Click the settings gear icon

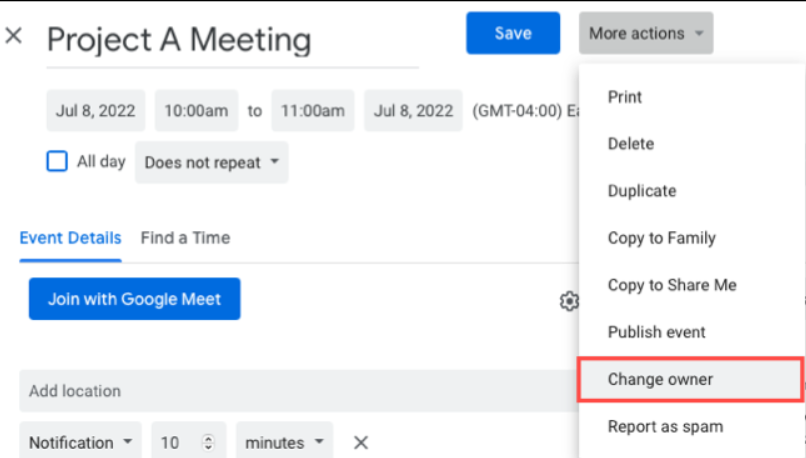[568, 300]
